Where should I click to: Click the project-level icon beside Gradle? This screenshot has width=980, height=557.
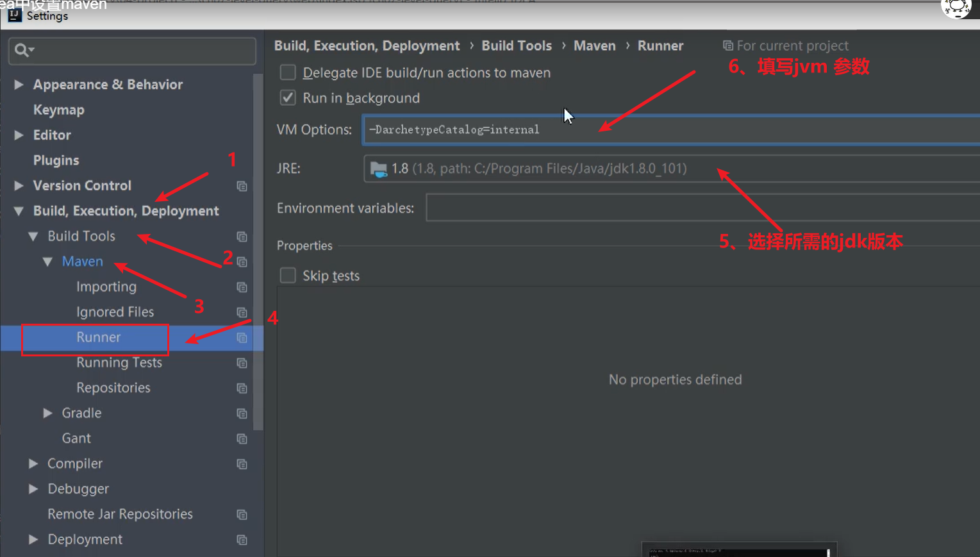tap(242, 413)
